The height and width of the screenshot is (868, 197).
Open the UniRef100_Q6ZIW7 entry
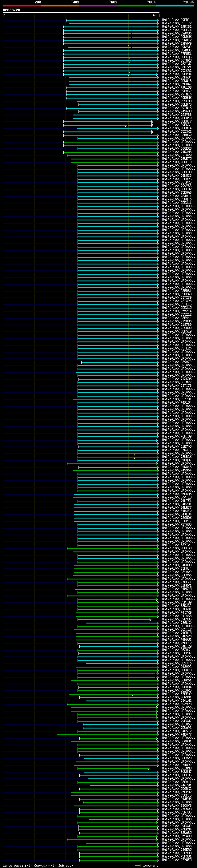click(x=176, y=64)
